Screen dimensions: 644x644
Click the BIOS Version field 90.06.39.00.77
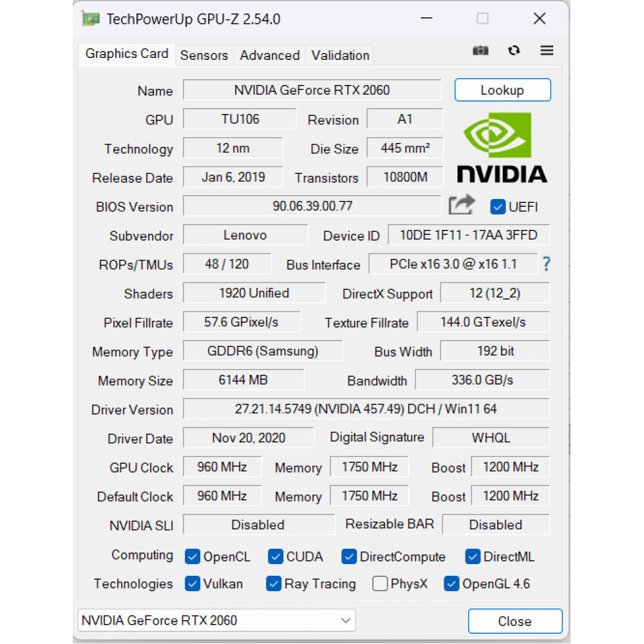click(312, 206)
